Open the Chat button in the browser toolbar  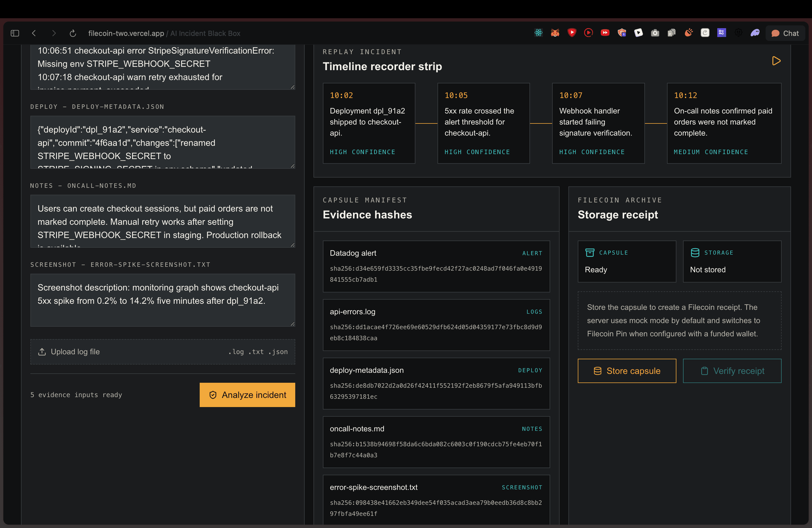[x=785, y=33]
